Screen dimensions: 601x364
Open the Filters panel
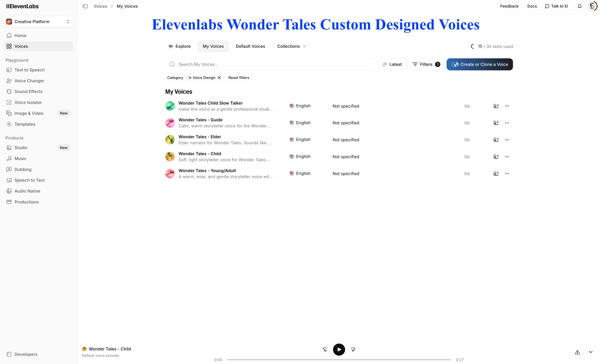[426, 64]
